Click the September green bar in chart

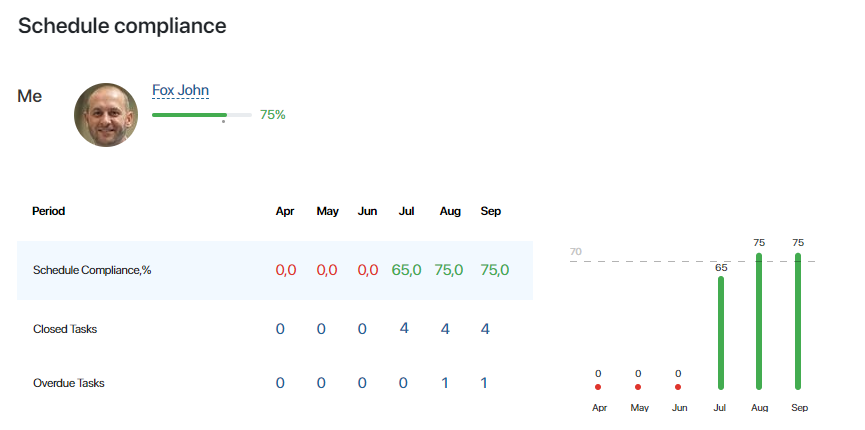pyautogui.click(x=798, y=321)
